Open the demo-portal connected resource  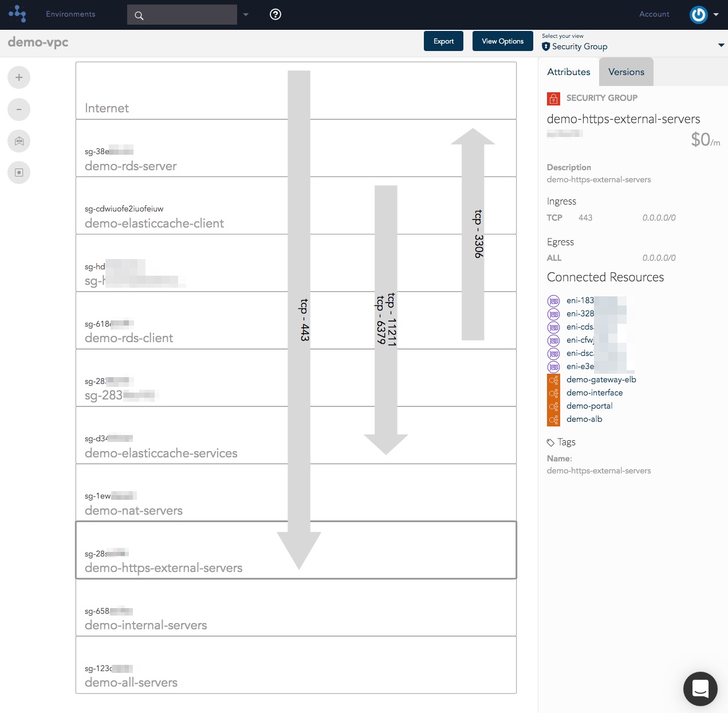589,406
